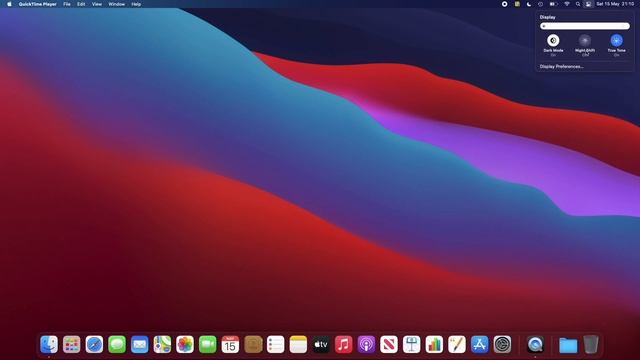Viewport: 640px width, 360px height.
Task: Open Reminders from the Dock
Action: click(276, 344)
